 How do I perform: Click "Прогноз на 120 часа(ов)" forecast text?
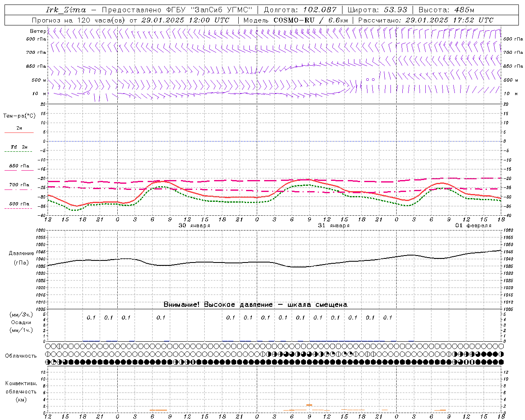click(79, 20)
